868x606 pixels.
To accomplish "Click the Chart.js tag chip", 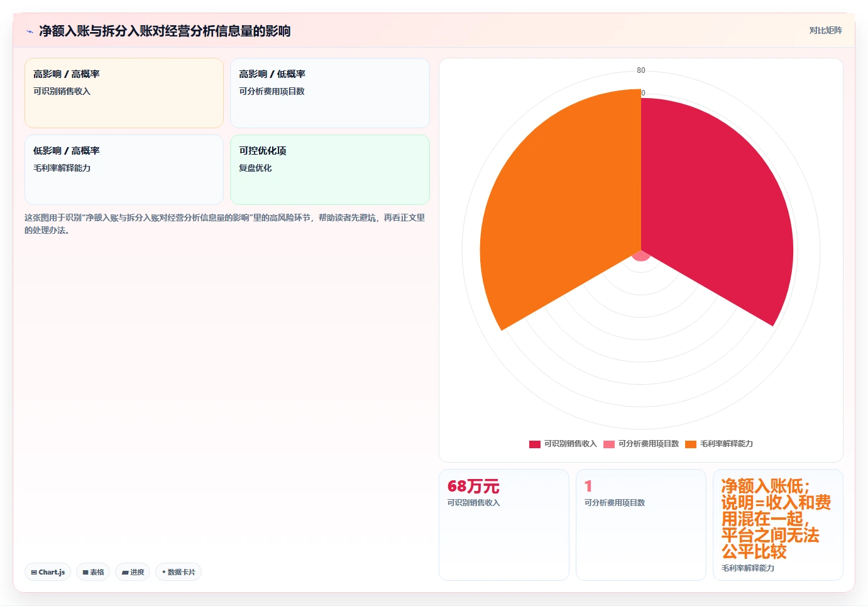I will pyautogui.click(x=48, y=572).
